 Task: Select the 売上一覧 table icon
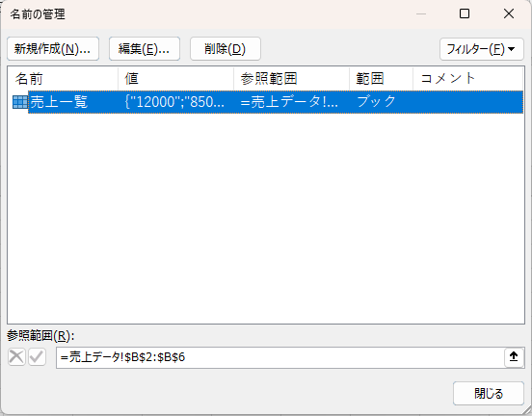(19, 102)
